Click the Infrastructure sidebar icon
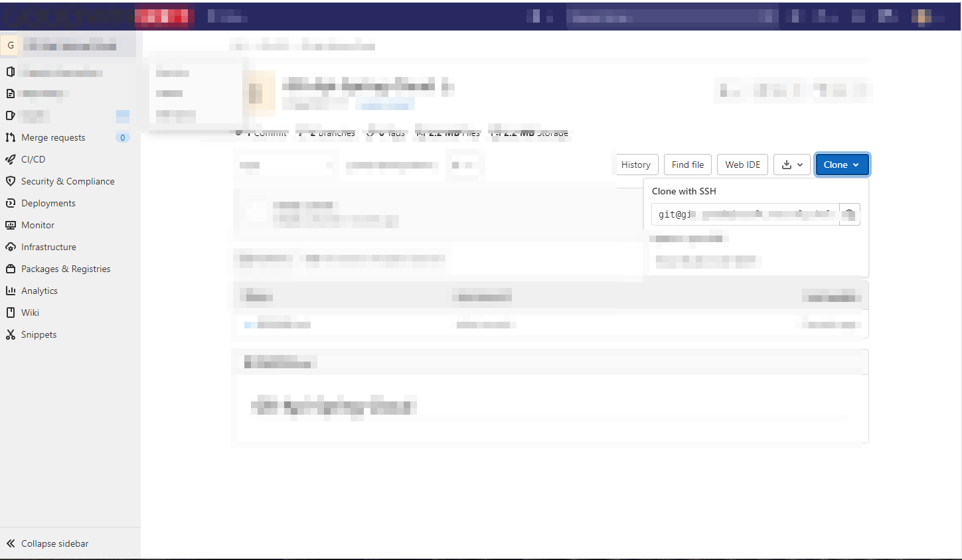Screen dimensions: 962x560 coord(11,246)
